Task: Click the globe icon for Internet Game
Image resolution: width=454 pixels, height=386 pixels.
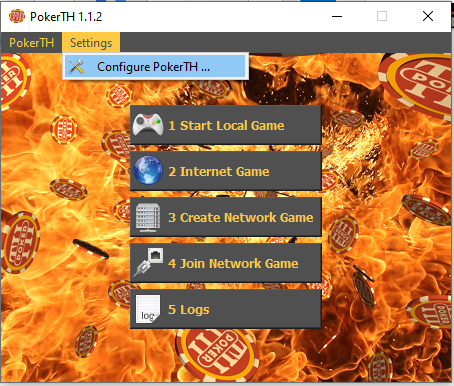Action: click(x=148, y=170)
